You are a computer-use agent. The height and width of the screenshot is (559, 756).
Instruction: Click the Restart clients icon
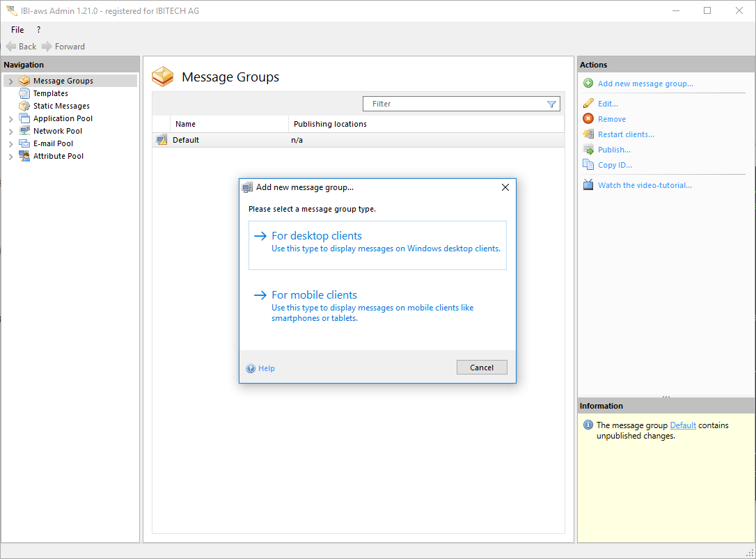[x=588, y=134]
